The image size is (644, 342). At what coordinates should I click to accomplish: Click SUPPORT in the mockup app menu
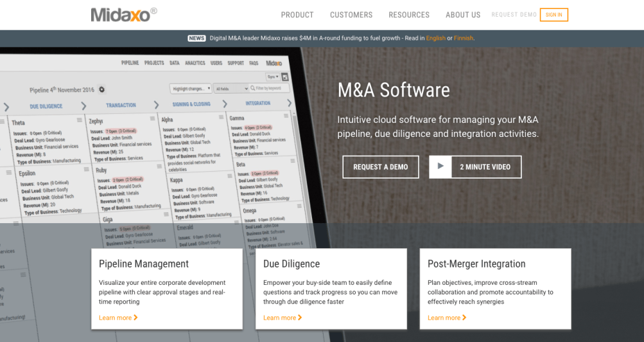click(x=236, y=63)
